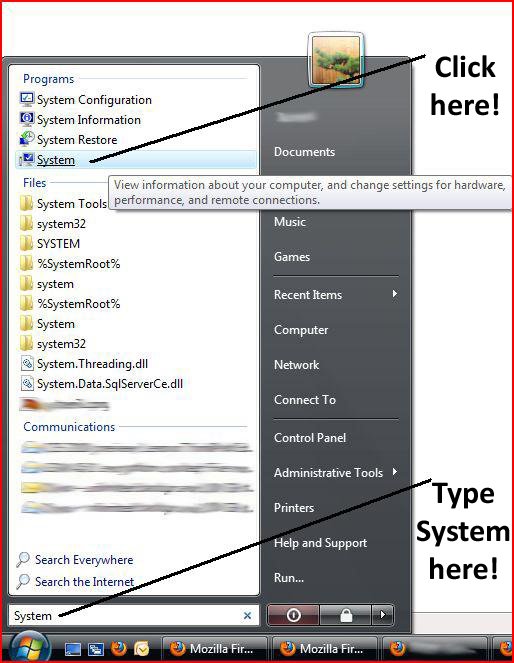
Task: Lock the computer with padlock button
Action: [x=346, y=615]
